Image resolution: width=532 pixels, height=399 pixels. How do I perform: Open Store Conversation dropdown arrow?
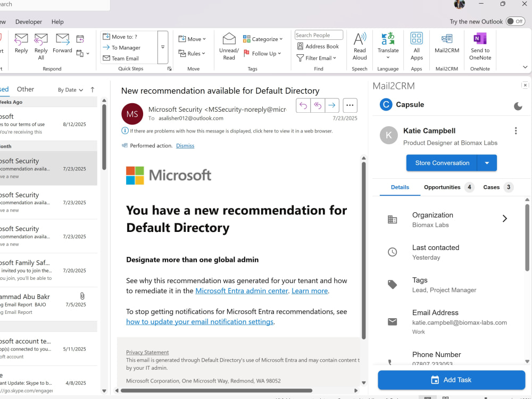487,163
